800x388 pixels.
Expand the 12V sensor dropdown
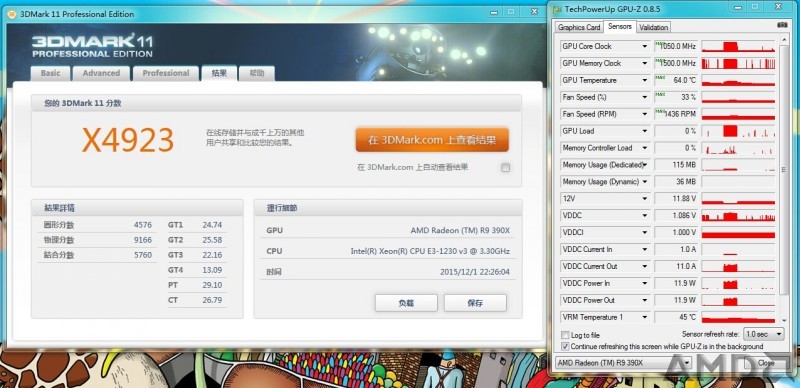tap(645, 199)
